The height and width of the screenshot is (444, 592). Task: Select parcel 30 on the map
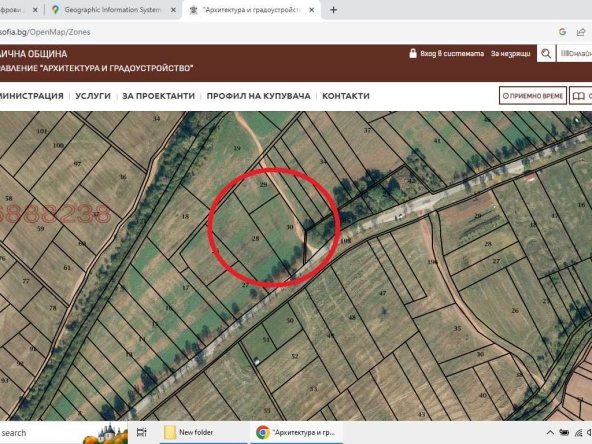pyautogui.click(x=290, y=227)
